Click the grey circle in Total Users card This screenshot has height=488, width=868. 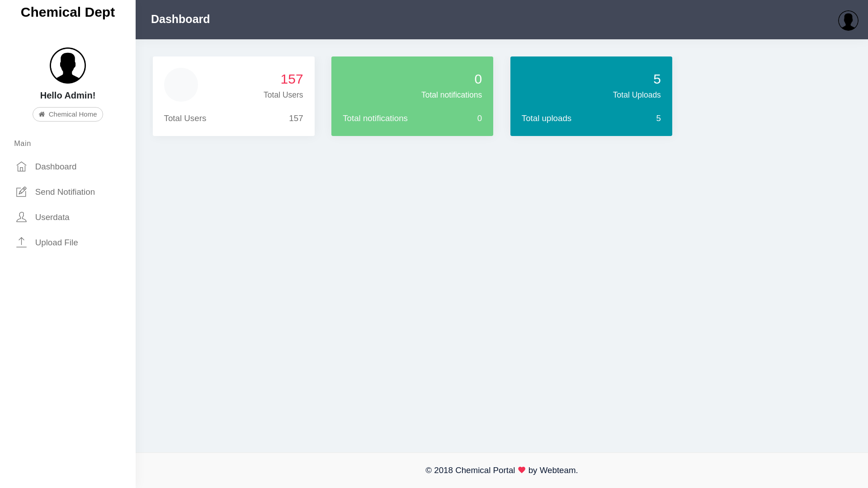181,85
